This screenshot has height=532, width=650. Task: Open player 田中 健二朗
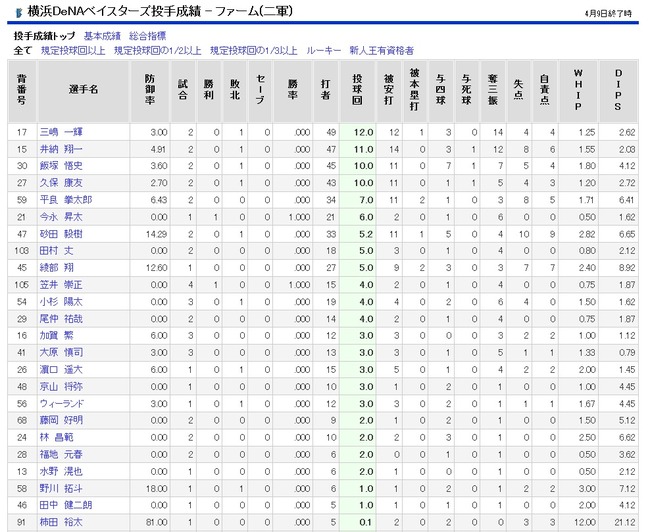click(66, 505)
